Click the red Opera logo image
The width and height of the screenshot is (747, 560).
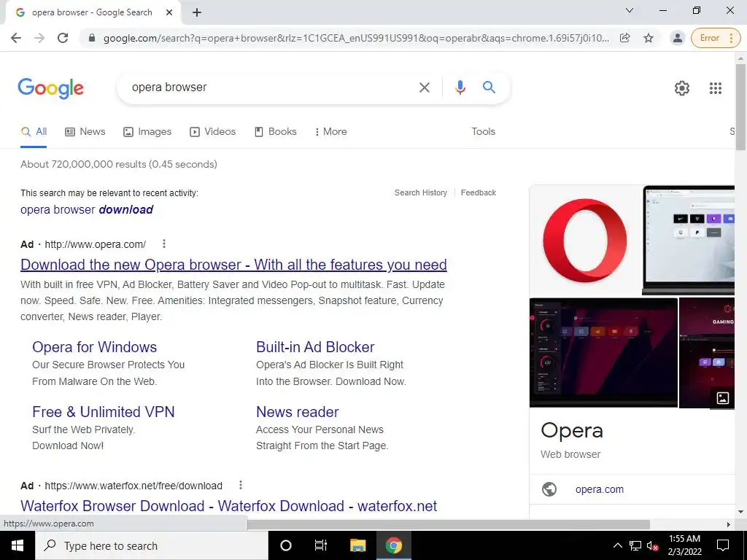585,241
